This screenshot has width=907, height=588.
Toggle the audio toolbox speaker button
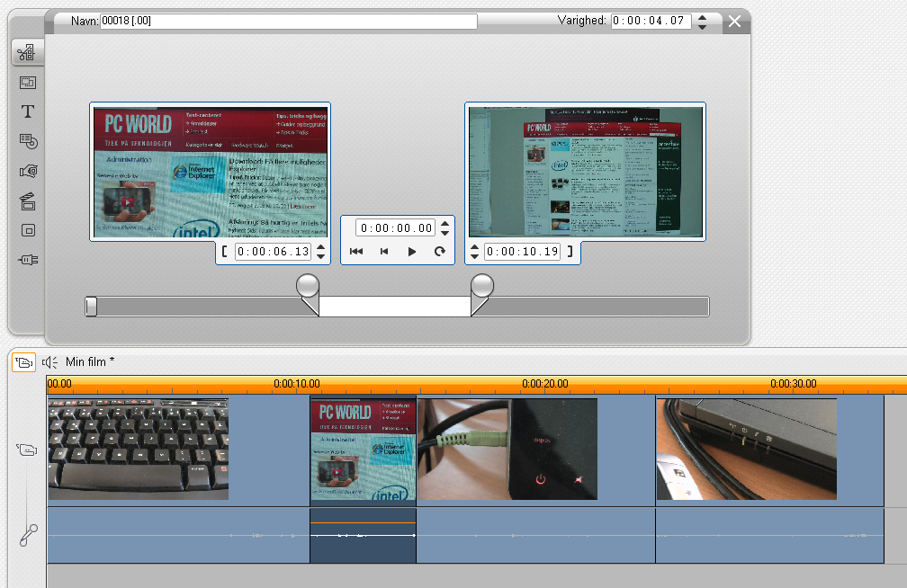(49, 362)
